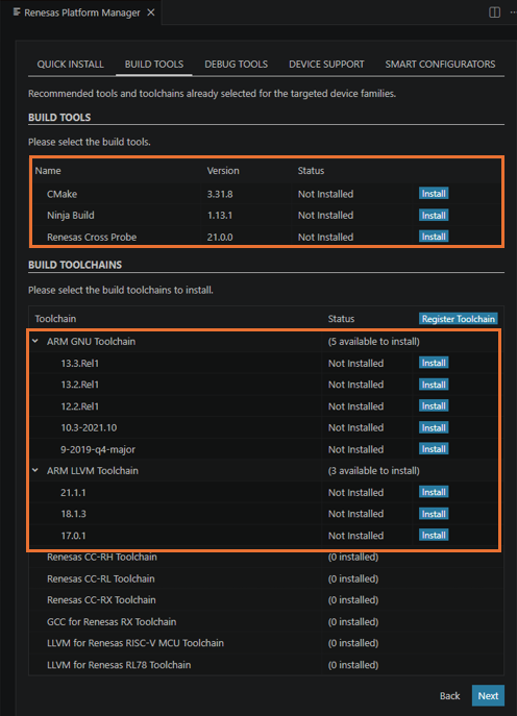517x716 pixels.
Task: Open the DEBUG TOOLS tab
Action: (x=236, y=64)
